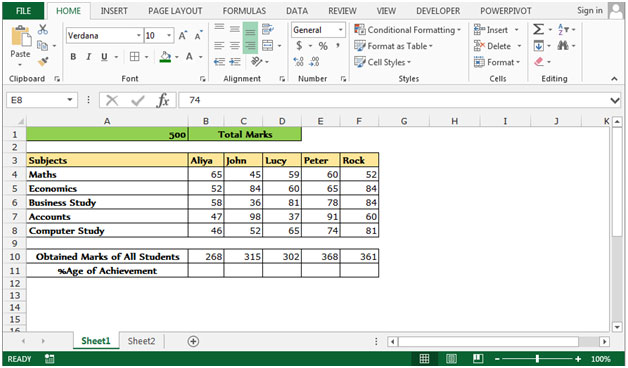Image resolution: width=628 pixels, height=368 pixels.
Task: Click the Increase Font Size icon
Action: [x=183, y=36]
